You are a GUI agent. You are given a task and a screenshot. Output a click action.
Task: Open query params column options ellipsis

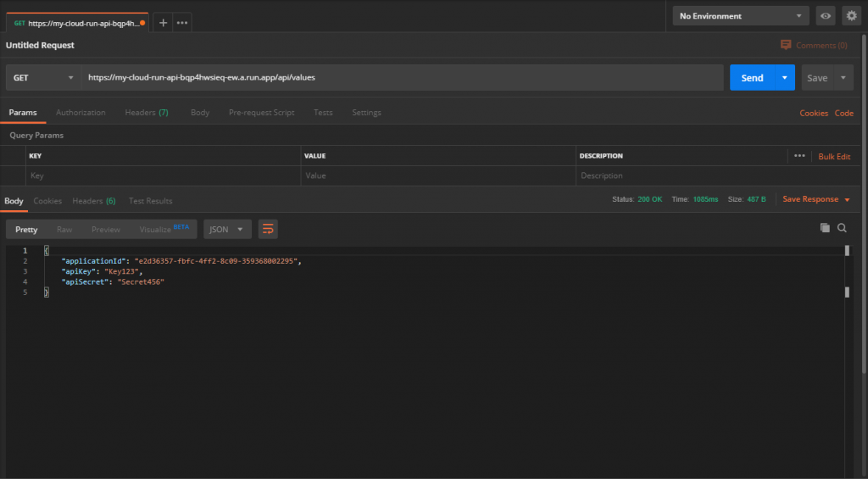[x=799, y=156]
